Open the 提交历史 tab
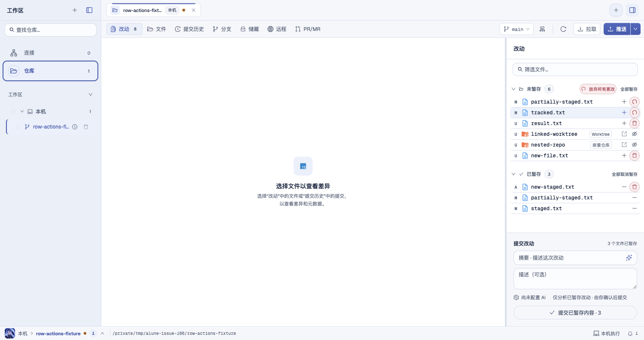Viewport: 644px width, 340px height. (189, 29)
